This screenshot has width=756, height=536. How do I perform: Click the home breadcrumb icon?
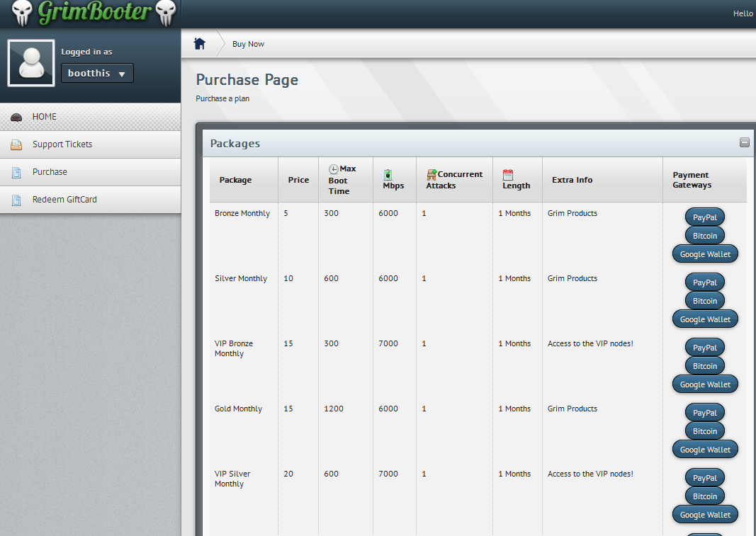[x=200, y=44]
